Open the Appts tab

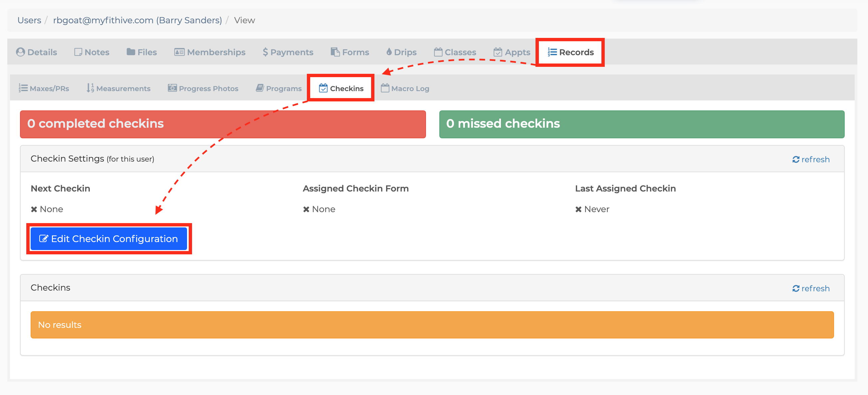[x=512, y=52]
